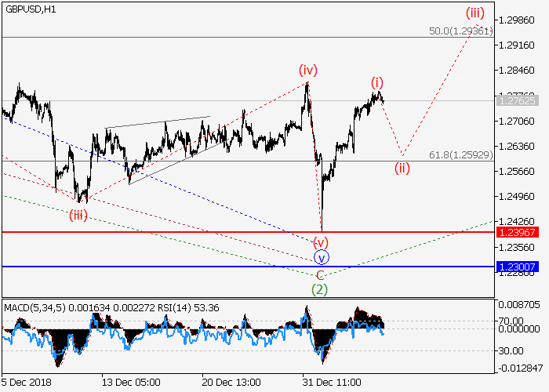549x392 pixels.
Task: Select the red (i) wave label
Action: click(377, 82)
